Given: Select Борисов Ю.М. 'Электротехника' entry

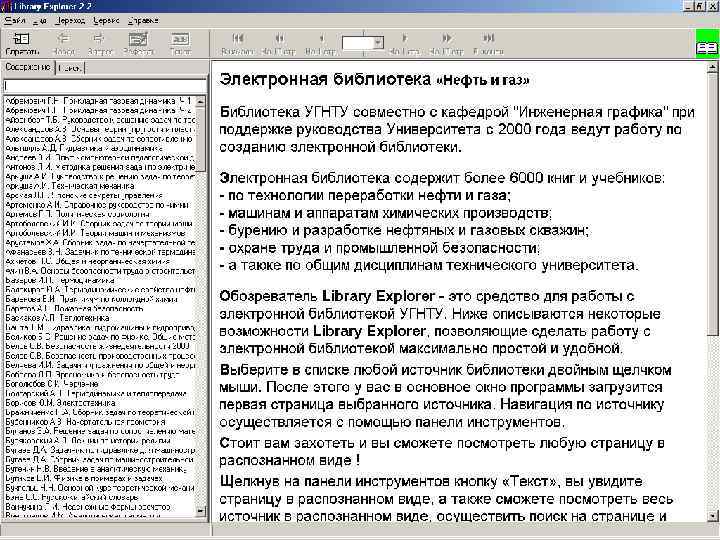Looking at the screenshot, I should pos(60,403).
